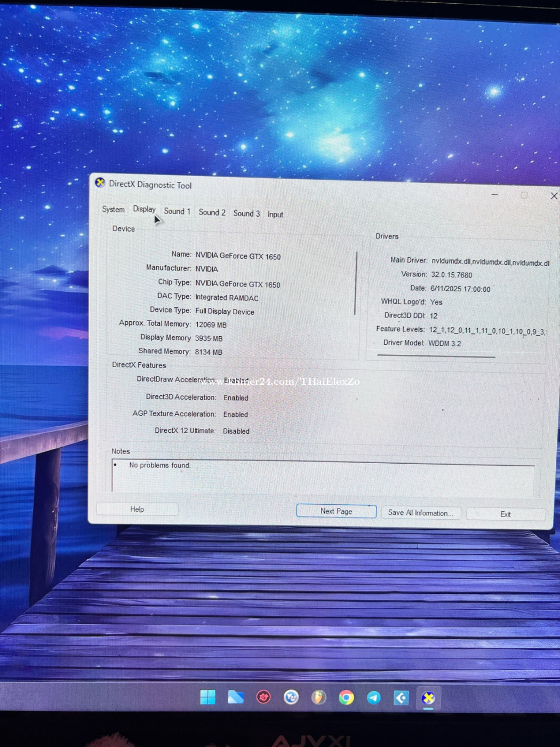Click the Driver Model value WDDM 3.2
The height and width of the screenshot is (747, 560).
pos(444,344)
